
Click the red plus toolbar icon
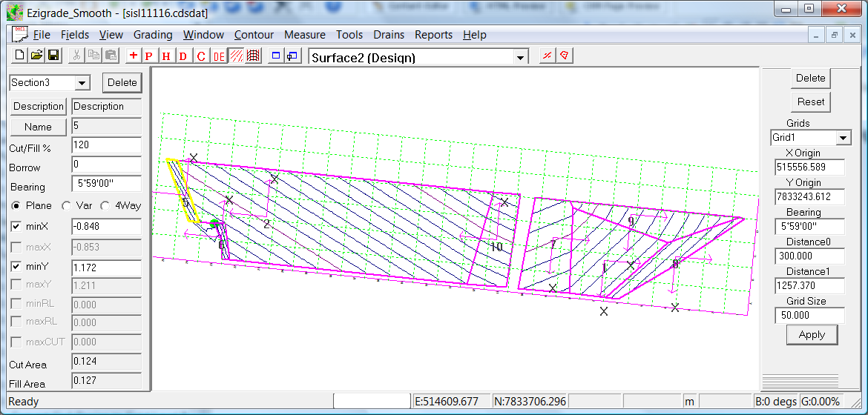tap(133, 56)
